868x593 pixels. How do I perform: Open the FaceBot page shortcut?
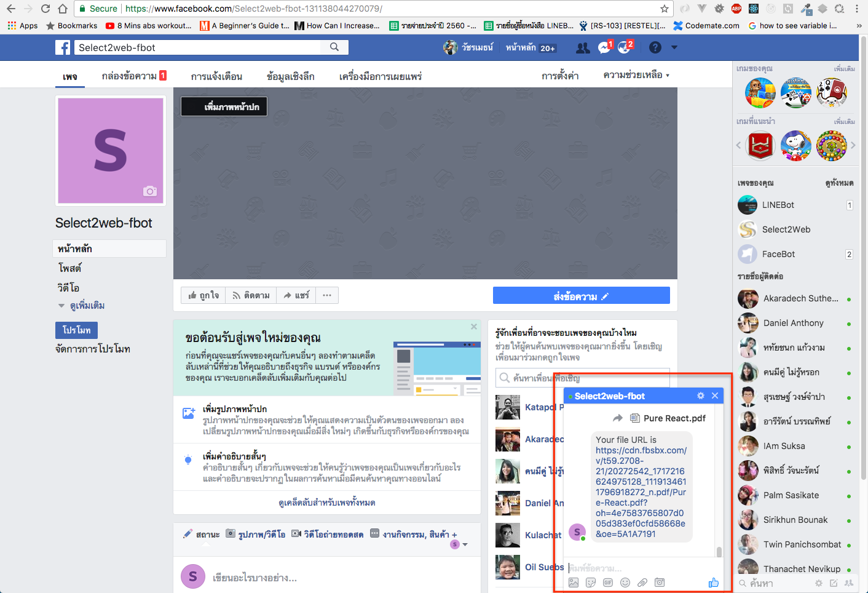[x=795, y=254]
